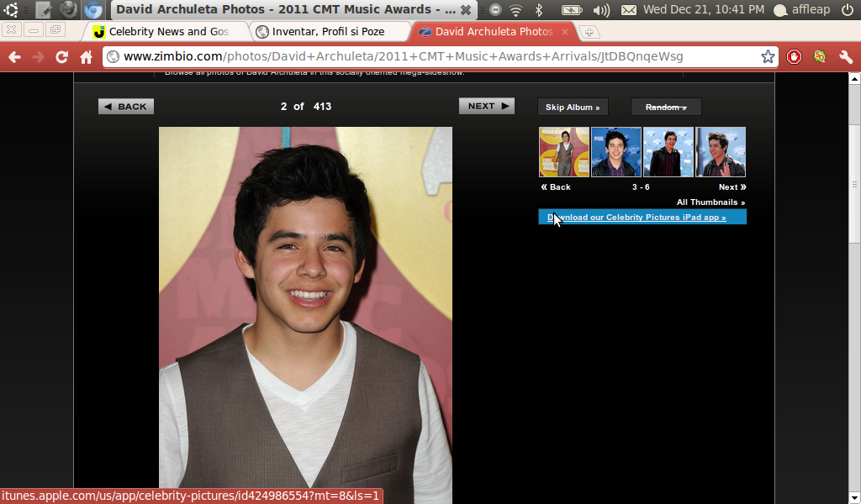The image size is (861, 504).
Task: Open the volume sound indicator
Action: point(602,10)
